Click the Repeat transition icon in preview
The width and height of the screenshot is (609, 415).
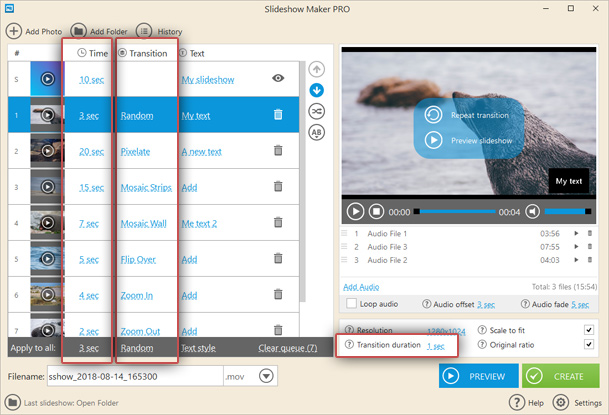pyautogui.click(x=433, y=115)
